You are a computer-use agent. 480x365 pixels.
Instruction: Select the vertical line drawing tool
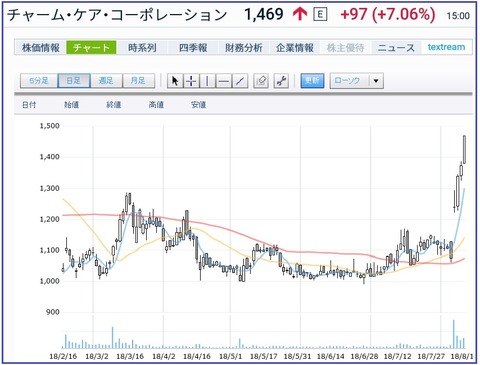(x=207, y=81)
